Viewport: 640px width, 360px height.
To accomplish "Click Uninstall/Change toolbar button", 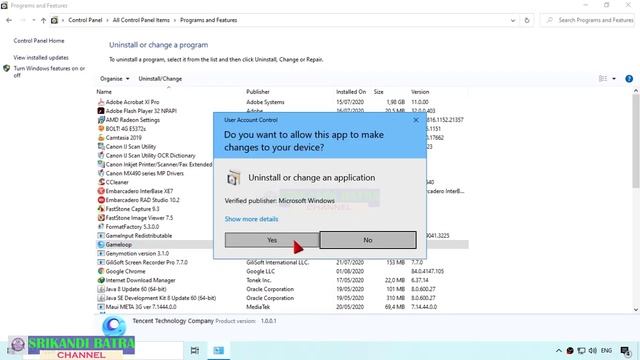I will [160, 79].
